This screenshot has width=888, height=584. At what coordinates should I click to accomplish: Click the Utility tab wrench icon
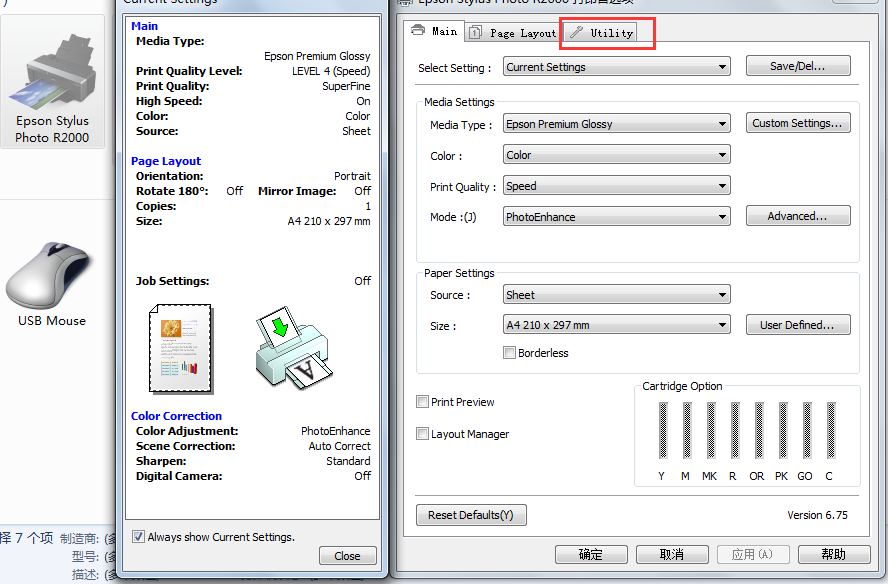pos(576,32)
